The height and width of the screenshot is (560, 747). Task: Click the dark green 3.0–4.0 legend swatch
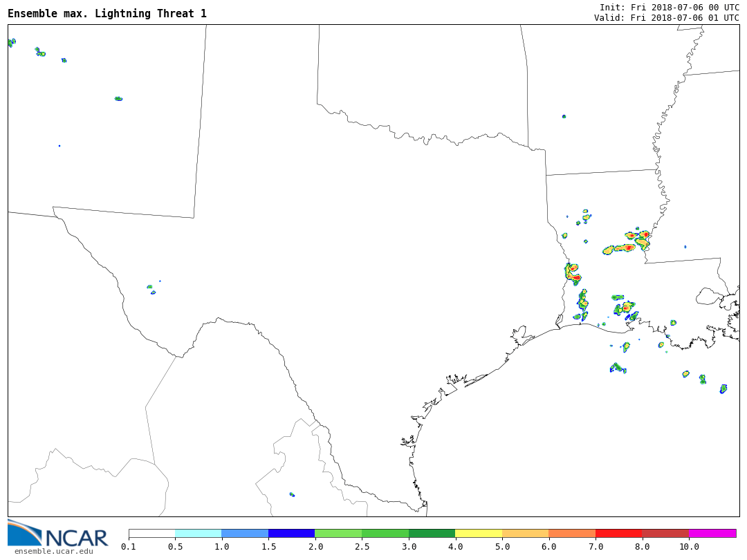432,533
